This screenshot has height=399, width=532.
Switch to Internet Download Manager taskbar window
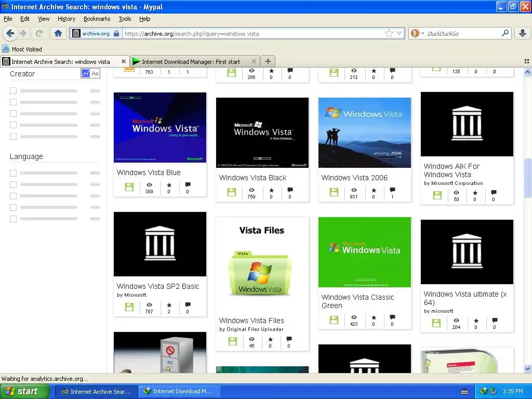tap(180, 391)
